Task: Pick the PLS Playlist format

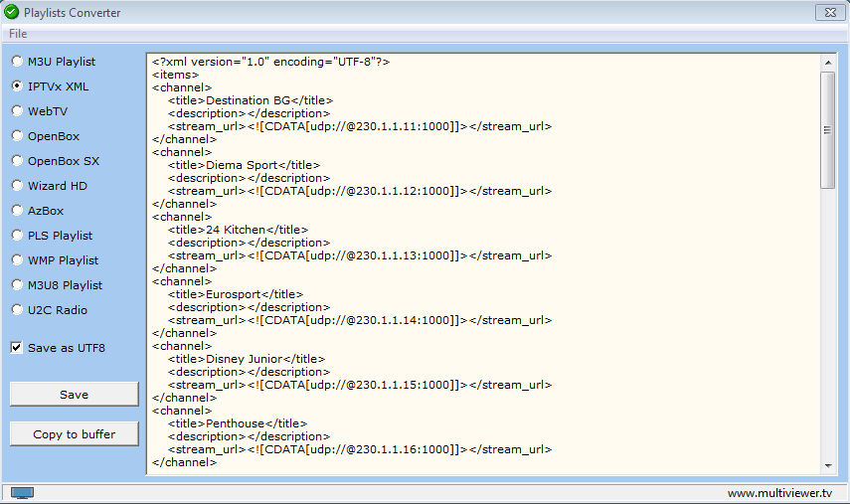Action: (x=17, y=236)
